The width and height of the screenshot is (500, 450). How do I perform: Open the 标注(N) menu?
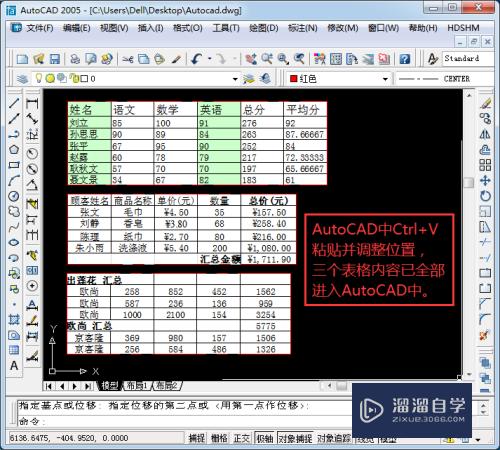pyautogui.click(x=303, y=28)
